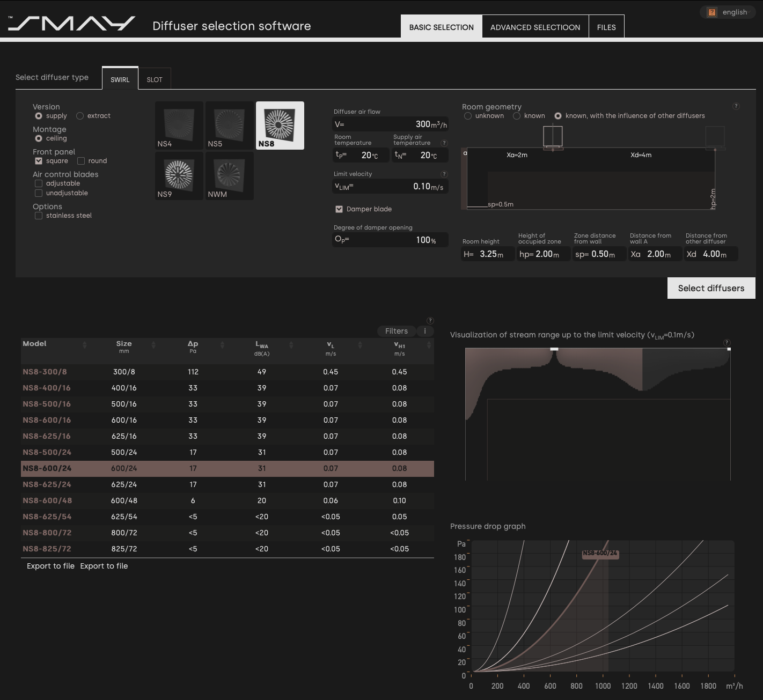Set room geometry to unknown
Screen dimensions: 763x700
point(468,116)
